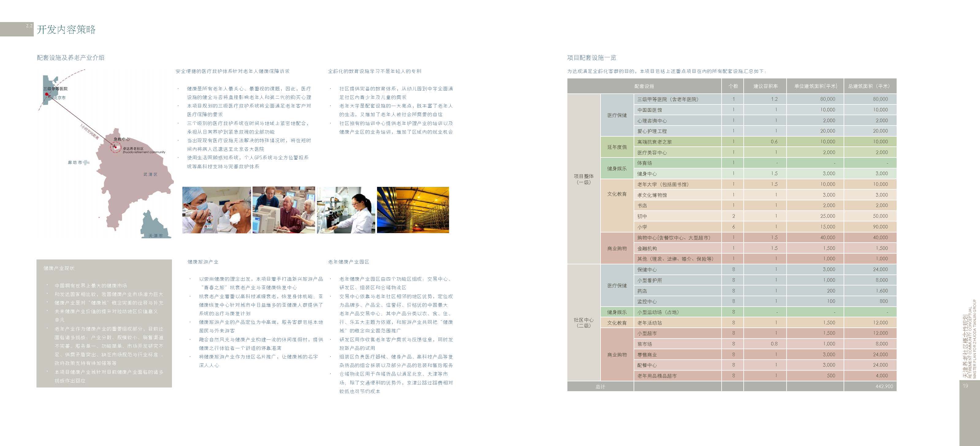980x446 pixels.
Task: Click the page title 开发内容策略
Action: pos(66,30)
